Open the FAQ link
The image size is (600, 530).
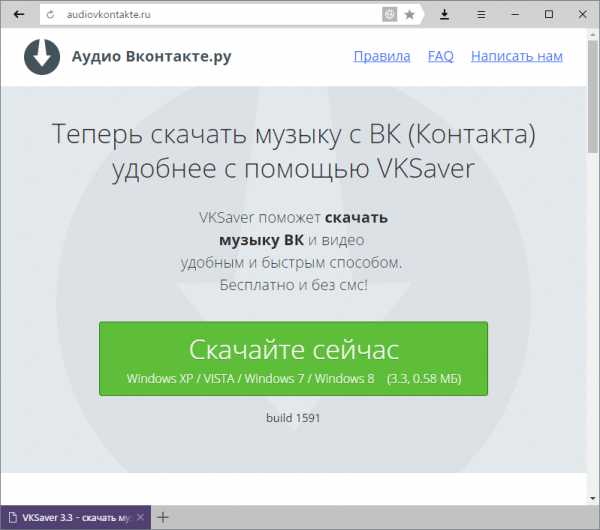click(x=440, y=56)
